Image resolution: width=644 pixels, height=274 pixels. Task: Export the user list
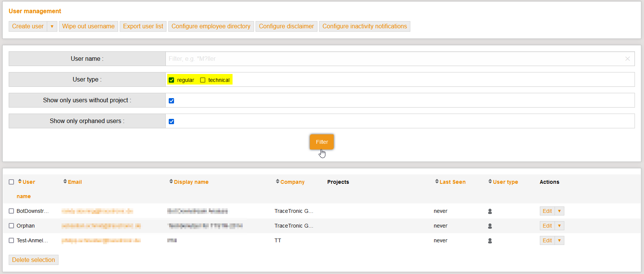(x=143, y=26)
